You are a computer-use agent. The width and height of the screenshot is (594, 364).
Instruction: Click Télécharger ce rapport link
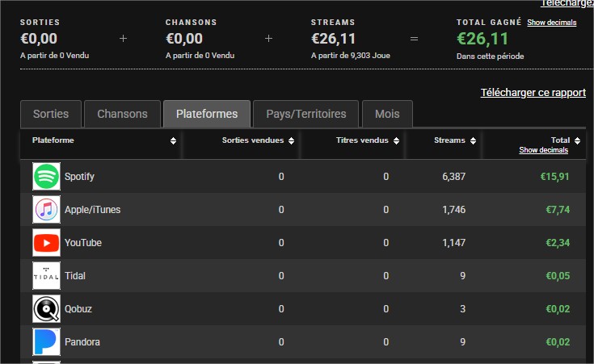533,93
